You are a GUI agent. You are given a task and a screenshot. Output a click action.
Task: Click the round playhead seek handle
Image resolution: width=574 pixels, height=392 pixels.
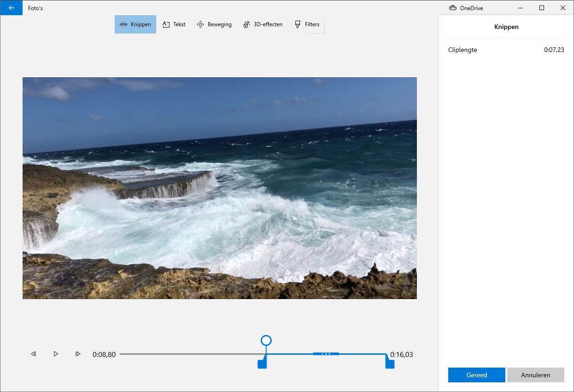(x=266, y=340)
